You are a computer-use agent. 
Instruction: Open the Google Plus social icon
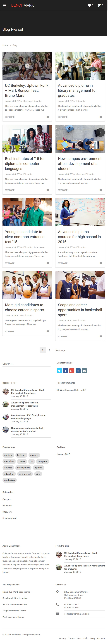(72, 371)
